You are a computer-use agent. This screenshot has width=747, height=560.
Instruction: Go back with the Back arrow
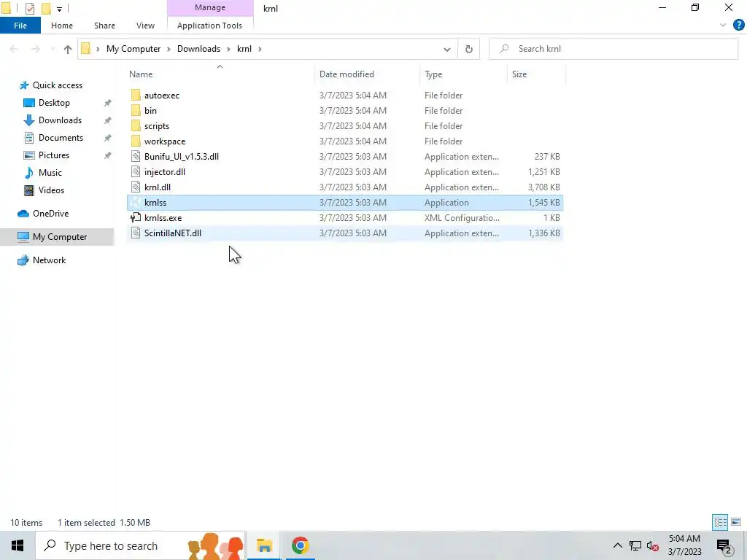point(14,49)
